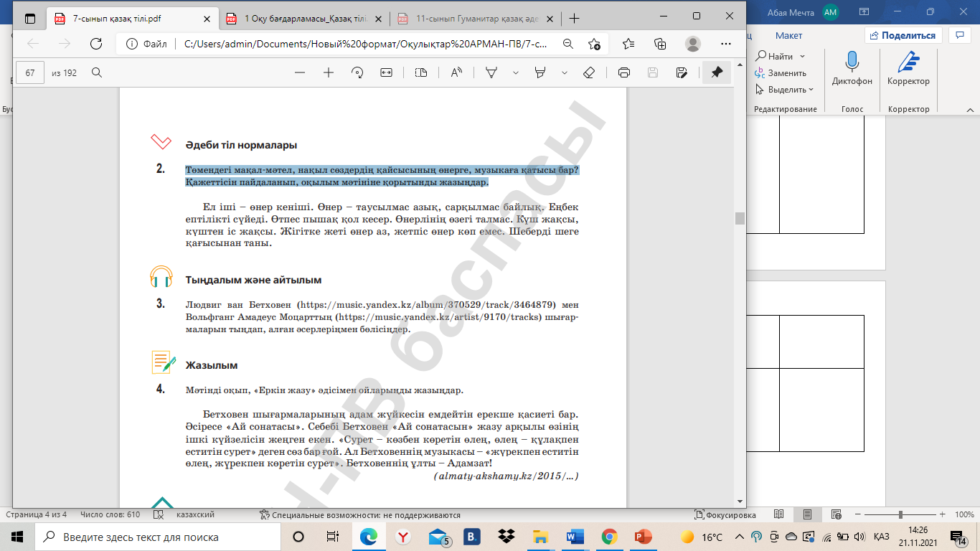980x551 pixels.
Task: Open the Comments pane in Word
Action: tap(959, 35)
